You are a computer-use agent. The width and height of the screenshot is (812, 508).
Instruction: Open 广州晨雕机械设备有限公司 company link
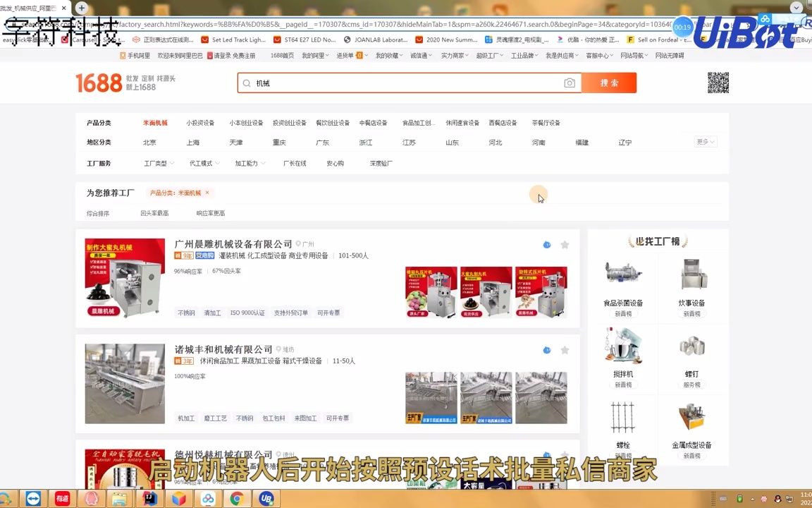pos(226,244)
